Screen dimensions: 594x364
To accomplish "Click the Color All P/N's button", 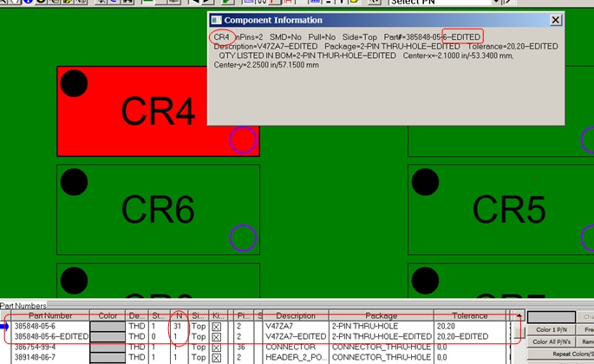I will pyautogui.click(x=552, y=341).
